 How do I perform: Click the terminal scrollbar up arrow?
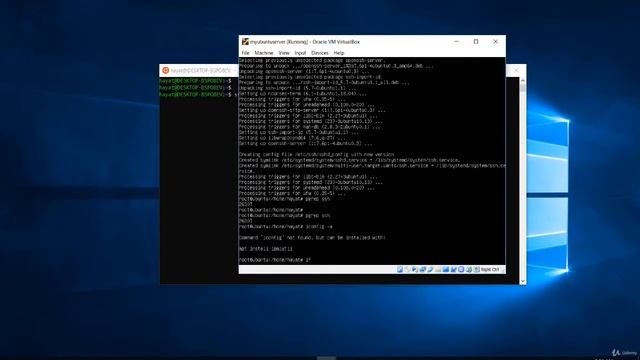click(522, 81)
